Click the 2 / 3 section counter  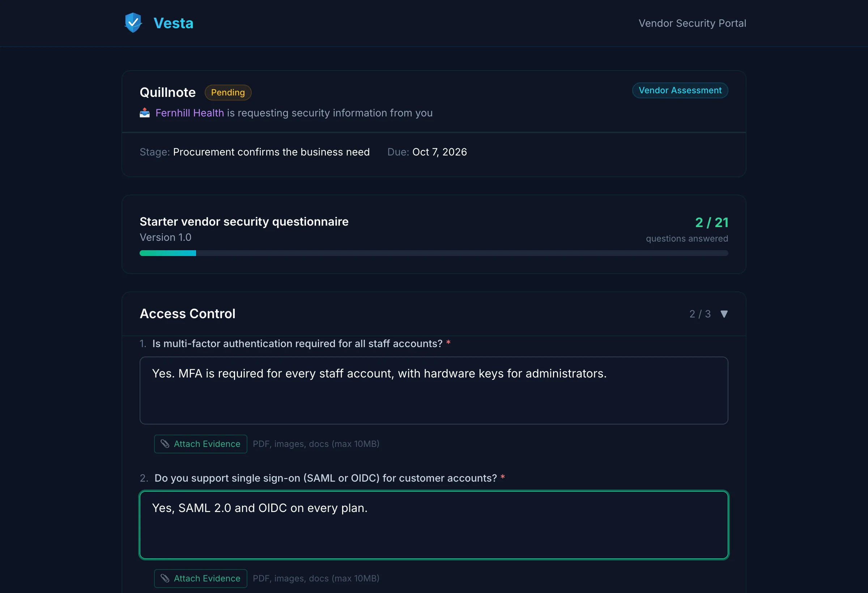tap(700, 314)
